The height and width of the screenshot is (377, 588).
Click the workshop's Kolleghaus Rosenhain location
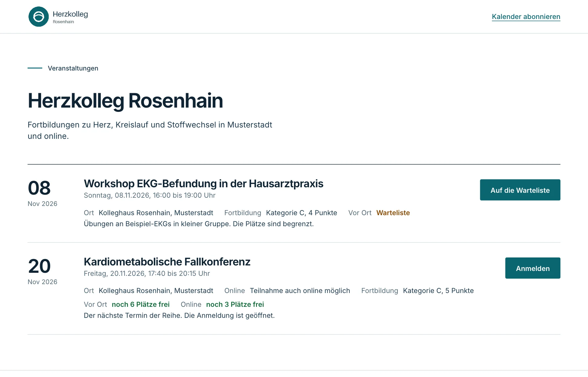(156, 213)
